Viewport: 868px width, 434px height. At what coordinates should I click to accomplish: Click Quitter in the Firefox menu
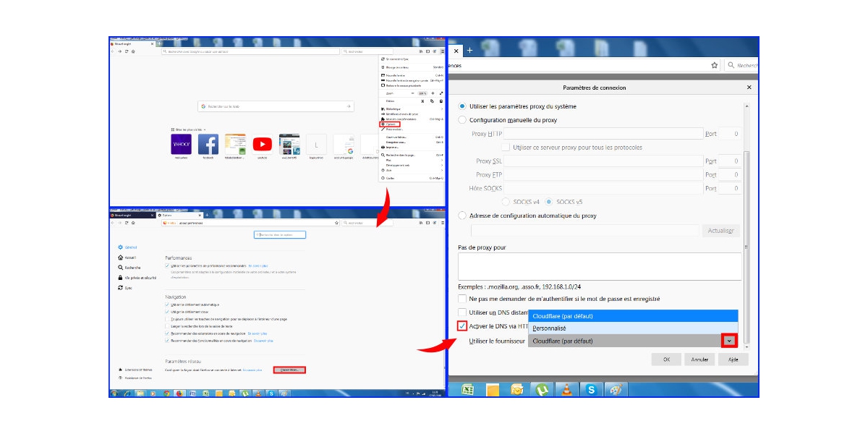click(412, 178)
